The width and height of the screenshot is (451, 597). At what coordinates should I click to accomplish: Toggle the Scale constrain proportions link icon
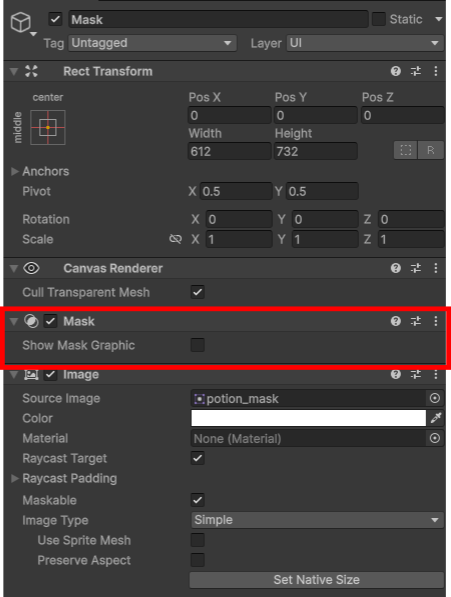(175, 239)
